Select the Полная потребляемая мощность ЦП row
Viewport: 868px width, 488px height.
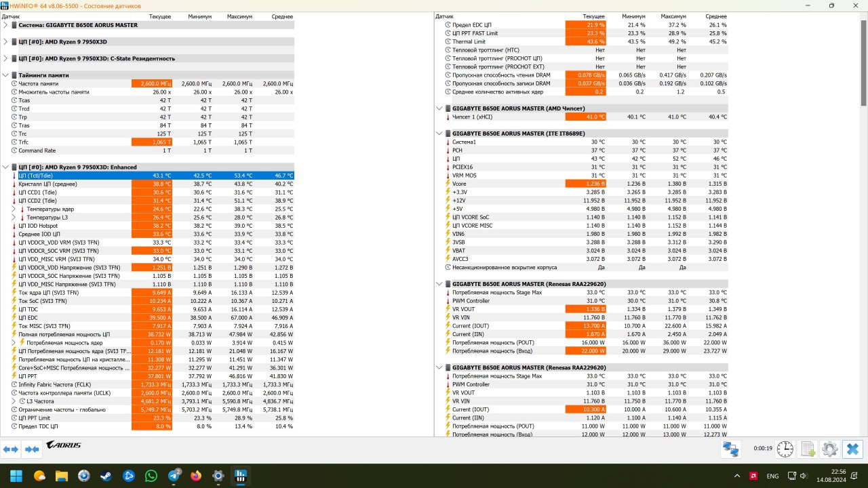coord(148,334)
